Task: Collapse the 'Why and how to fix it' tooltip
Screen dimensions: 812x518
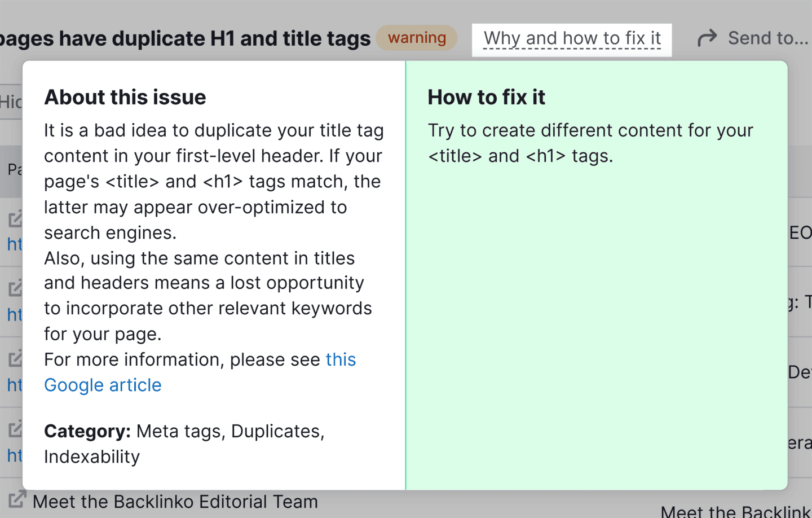Action: pos(571,38)
